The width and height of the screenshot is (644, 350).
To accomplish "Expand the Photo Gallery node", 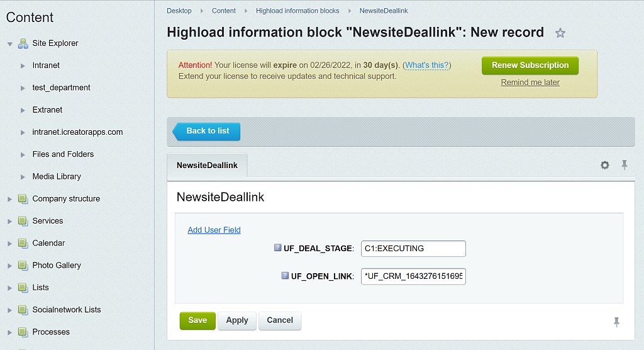I will [10, 266].
